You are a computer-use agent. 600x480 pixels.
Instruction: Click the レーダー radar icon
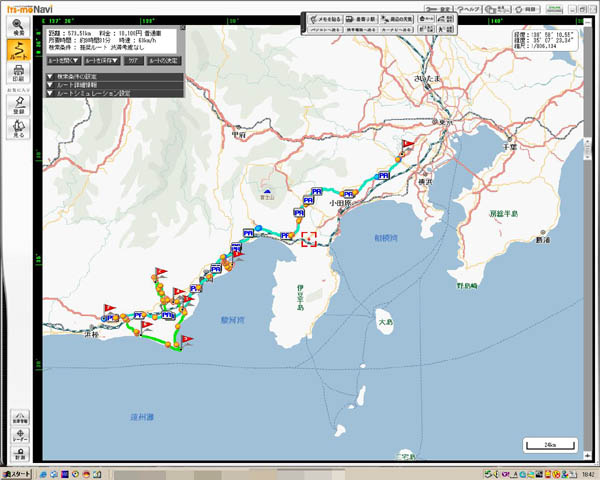pos(18,436)
